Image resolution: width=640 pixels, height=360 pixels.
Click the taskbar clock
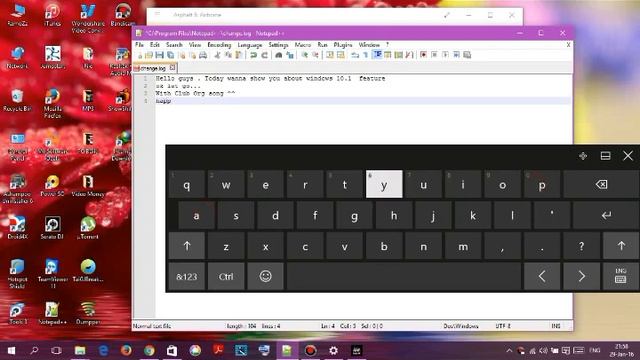622,351
